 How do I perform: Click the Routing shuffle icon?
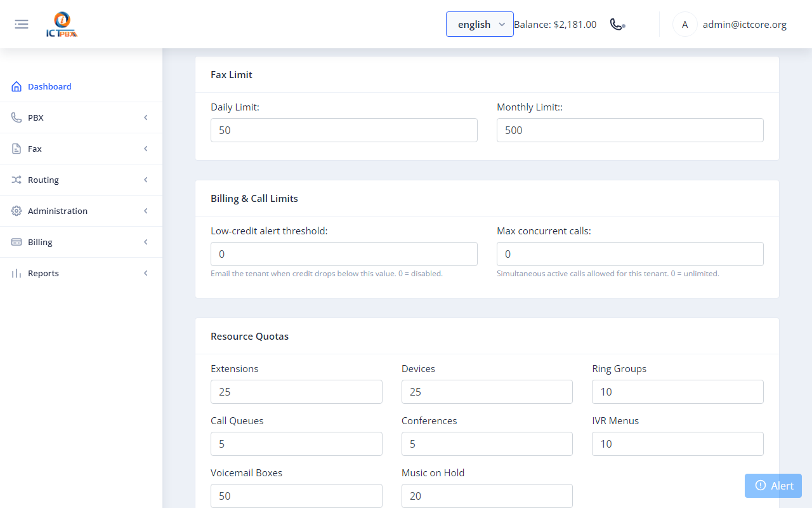pyautogui.click(x=16, y=180)
